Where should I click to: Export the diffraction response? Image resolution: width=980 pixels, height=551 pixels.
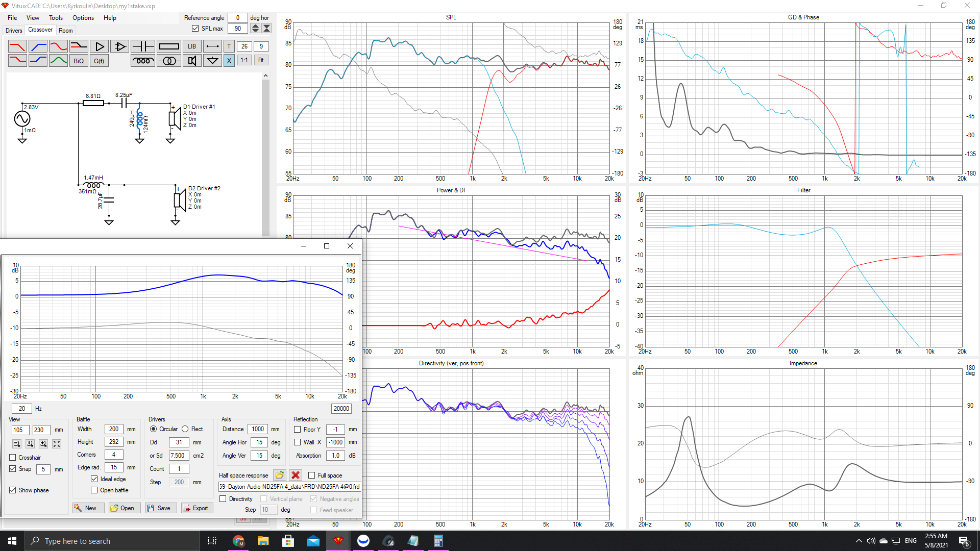tap(197, 508)
